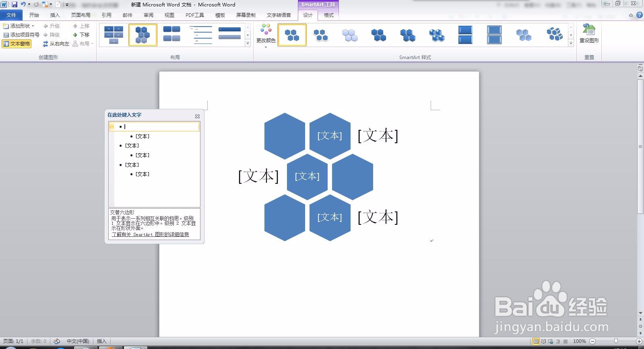Select the first grid block layout thumbnail
This screenshot has width=644, height=349.
pos(114,35)
